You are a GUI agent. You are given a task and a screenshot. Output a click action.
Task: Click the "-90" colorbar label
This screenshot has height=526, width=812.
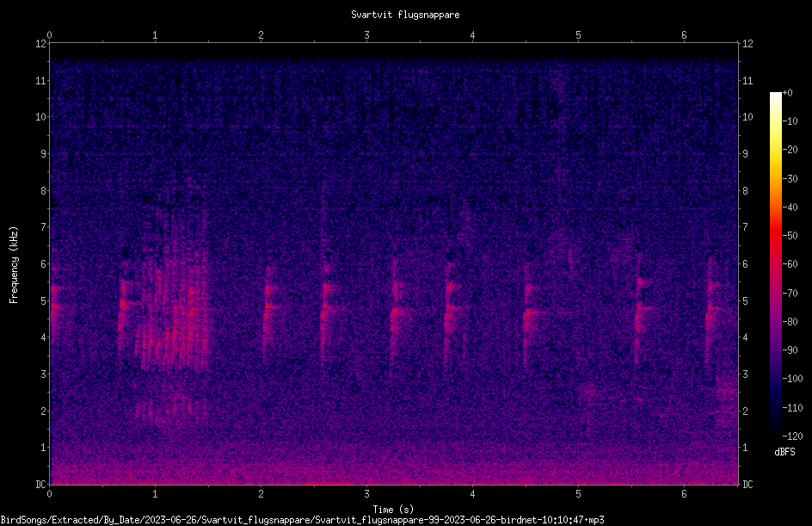[x=790, y=350]
